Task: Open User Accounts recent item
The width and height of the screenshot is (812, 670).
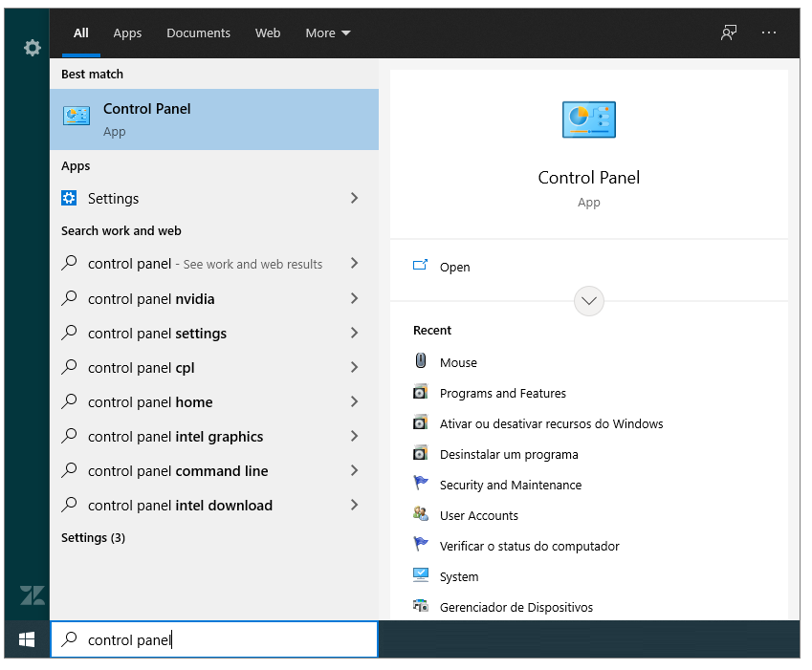Action: pos(479,516)
